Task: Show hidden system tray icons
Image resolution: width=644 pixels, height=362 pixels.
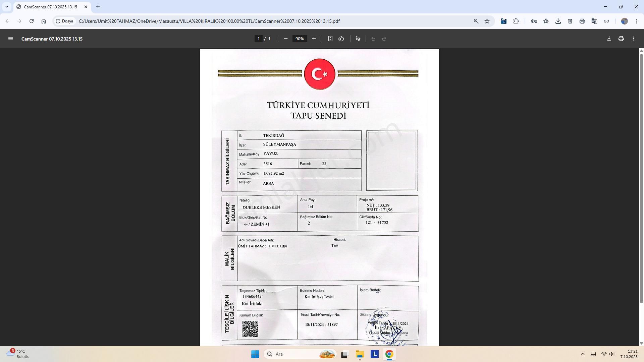Action: pos(582,354)
